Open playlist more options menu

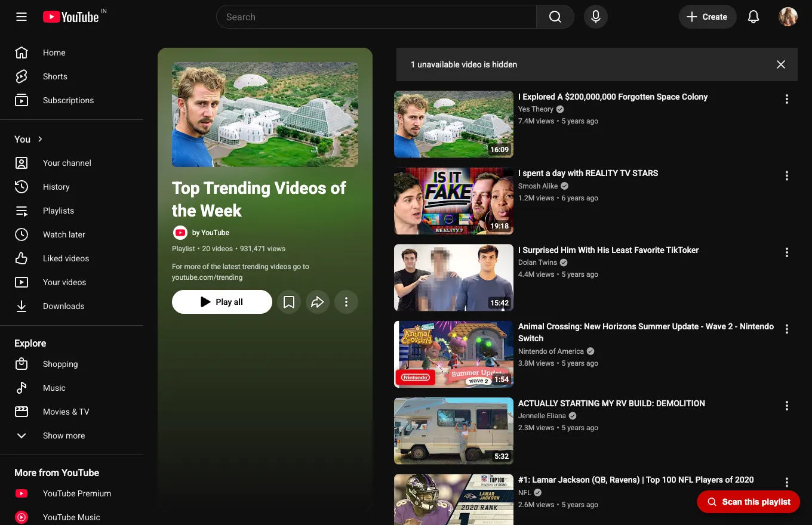click(x=346, y=302)
